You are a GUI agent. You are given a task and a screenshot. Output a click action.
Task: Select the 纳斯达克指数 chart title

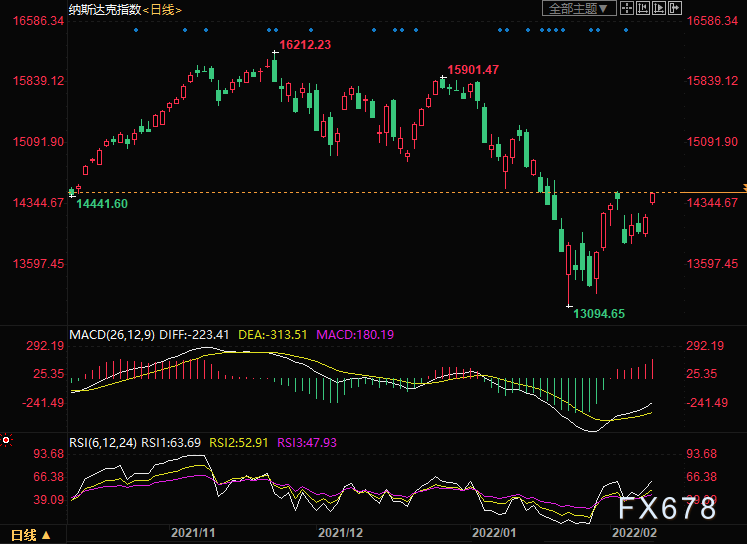[105, 10]
